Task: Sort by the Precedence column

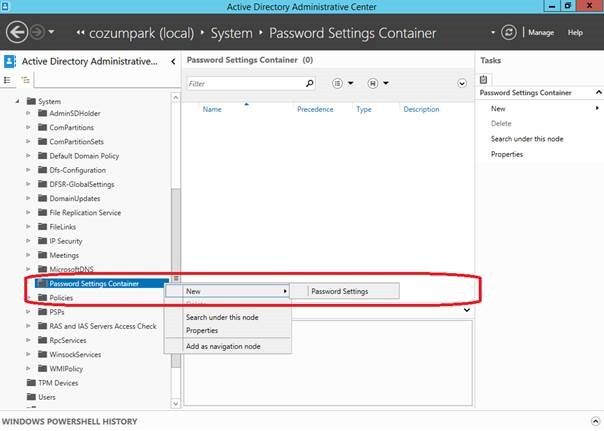Action: coord(315,109)
